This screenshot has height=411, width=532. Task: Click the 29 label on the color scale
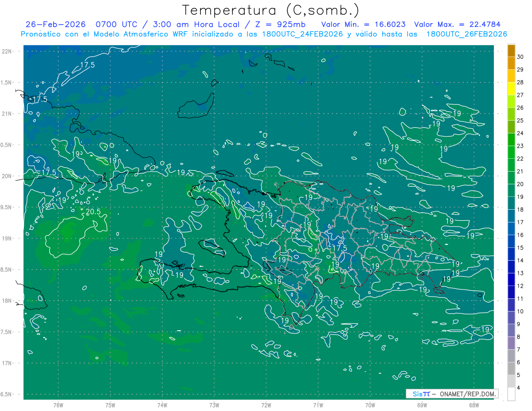[x=520, y=70]
